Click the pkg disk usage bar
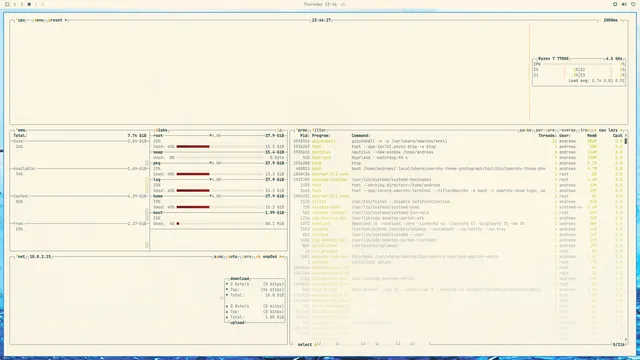The height and width of the screenshot is (360, 640). [220, 174]
